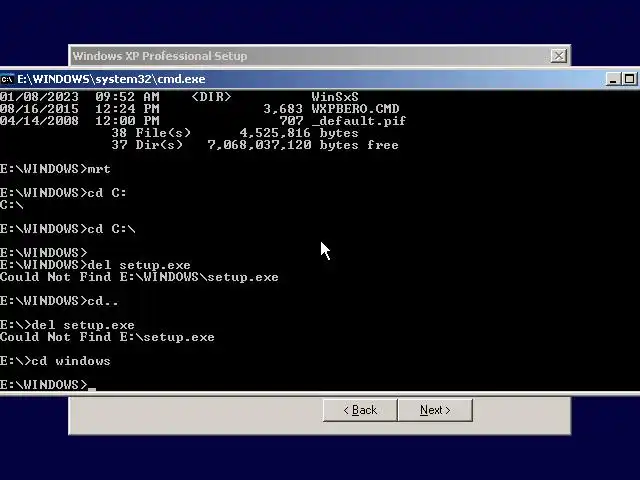Click the '37 Dir(s)' count text
Image resolution: width=640 pixels, height=480 pixels.
pos(147,145)
